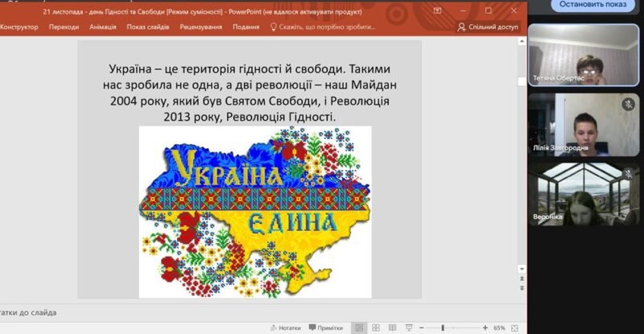This screenshot has width=644, height=334.
Task: Toggle Нотатки notes pane
Action: click(284, 328)
